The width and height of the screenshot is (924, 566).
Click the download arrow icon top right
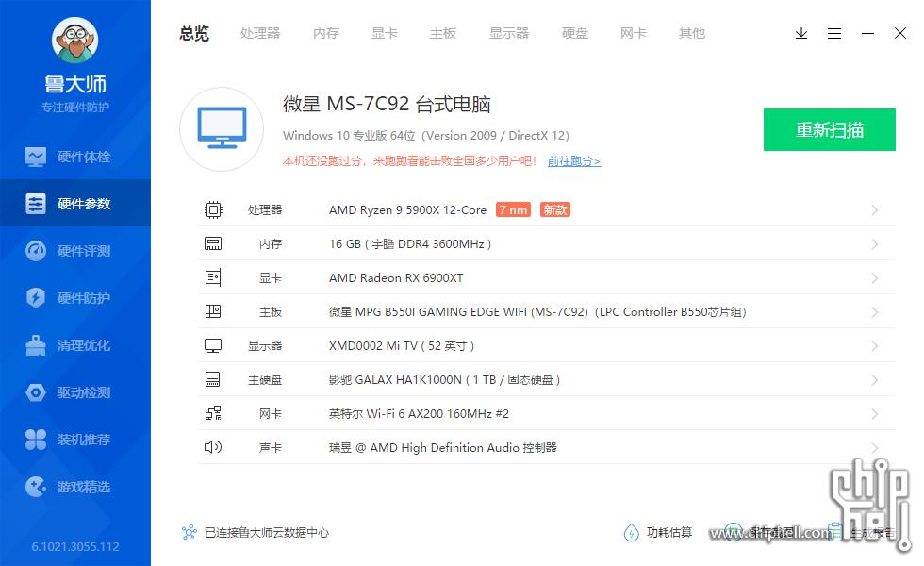801,33
